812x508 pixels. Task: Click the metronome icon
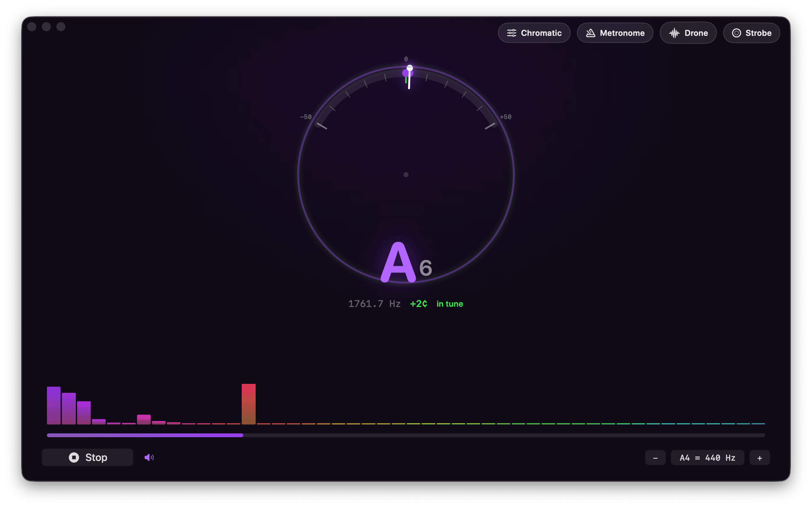[x=591, y=33]
